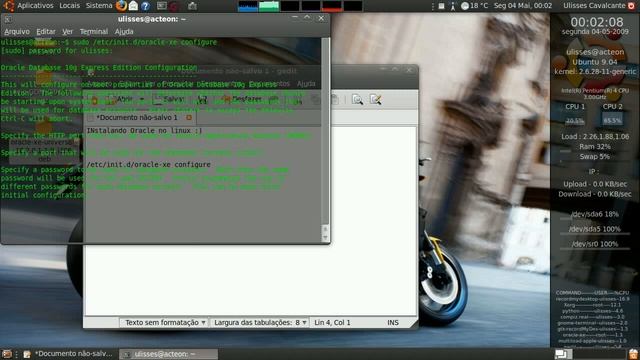640x360 pixels.
Task: Click the network antenna tray icon
Action: [x=452, y=6]
